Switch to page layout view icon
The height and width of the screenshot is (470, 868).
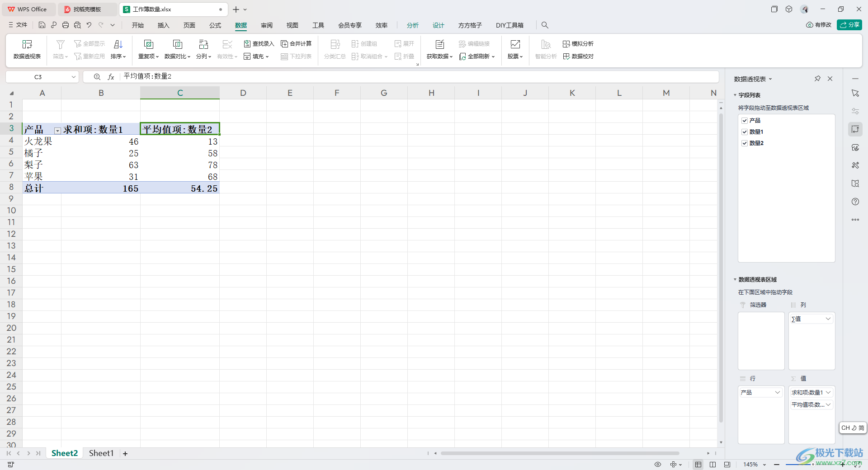(713, 465)
